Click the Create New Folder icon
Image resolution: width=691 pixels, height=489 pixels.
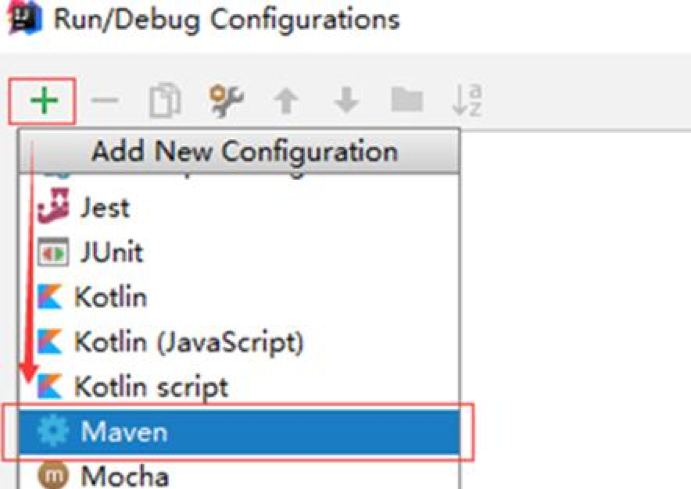[406, 101]
